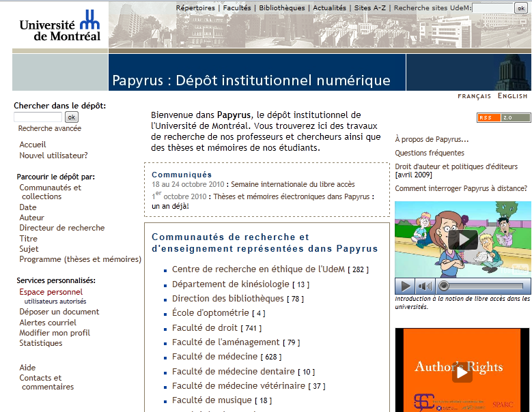Open Faculté de l'aménagement community

225,342
